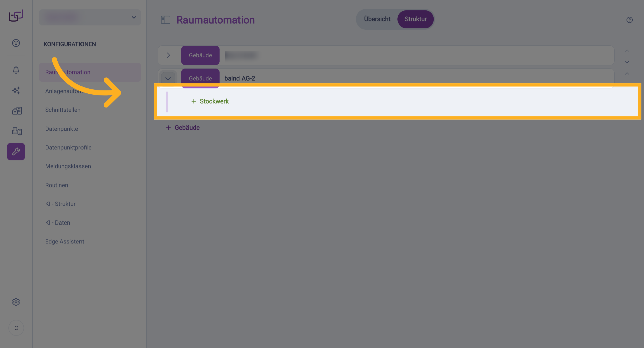This screenshot has height=348, width=644.
Task: Expand the first Gebäude row
Action: (168, 55)
